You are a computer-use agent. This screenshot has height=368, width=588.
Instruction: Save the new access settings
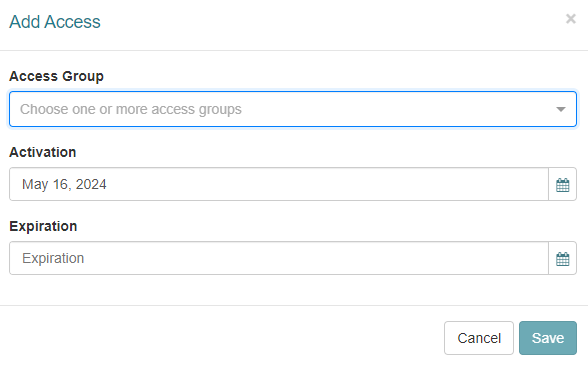(x=548, y=338)
